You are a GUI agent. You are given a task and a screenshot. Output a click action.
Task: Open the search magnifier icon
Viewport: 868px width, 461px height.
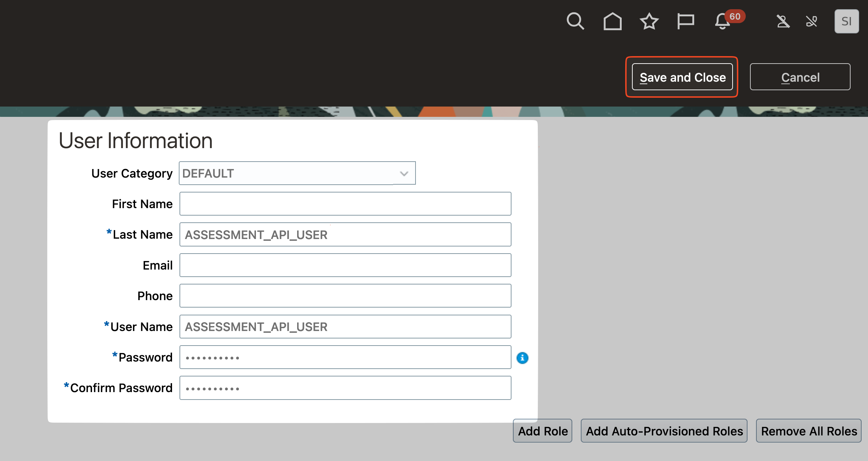click(x=575, y=21)
